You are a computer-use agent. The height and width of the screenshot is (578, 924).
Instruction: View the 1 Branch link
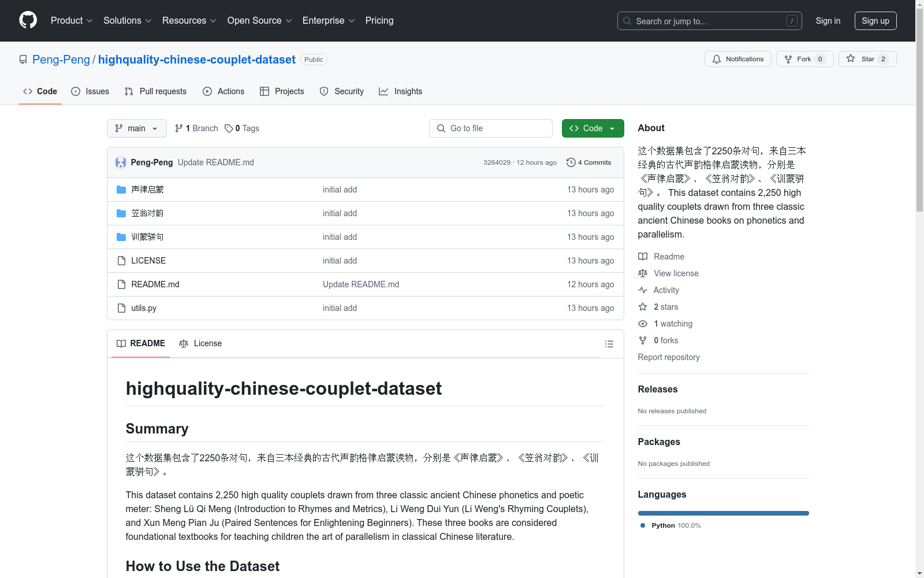point(196,128)
